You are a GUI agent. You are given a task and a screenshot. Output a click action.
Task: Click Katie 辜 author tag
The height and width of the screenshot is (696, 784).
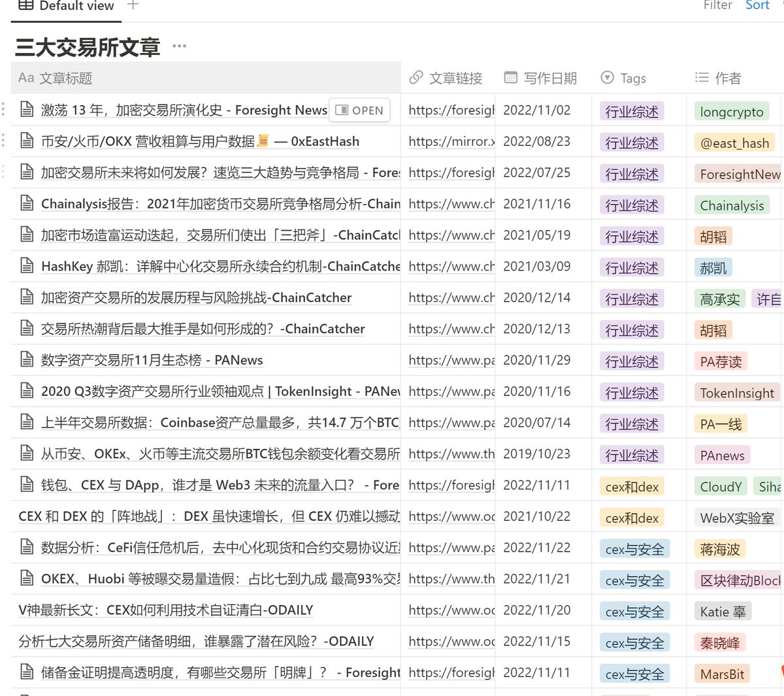723,612
